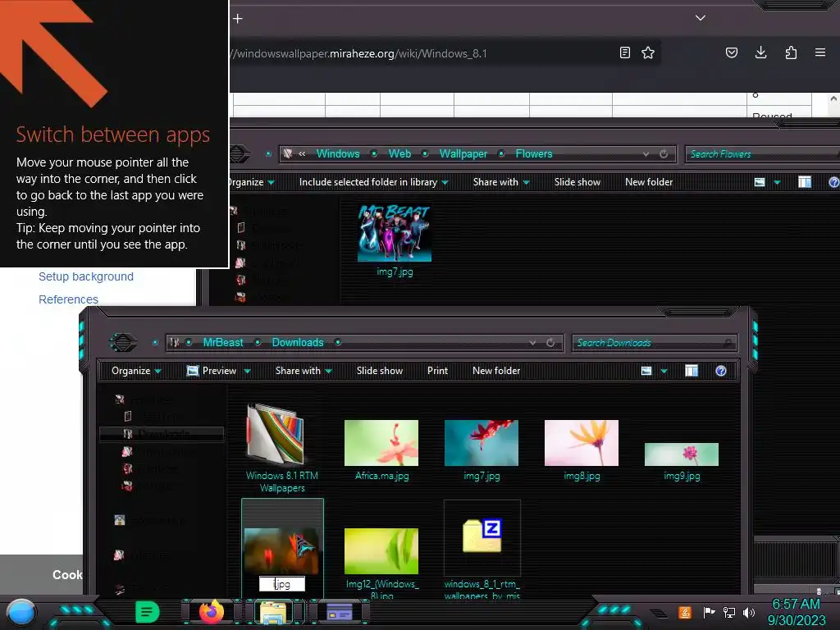840x630 pixels.
Task: Open Firefox from the taskbar
Action: (212, 612)
